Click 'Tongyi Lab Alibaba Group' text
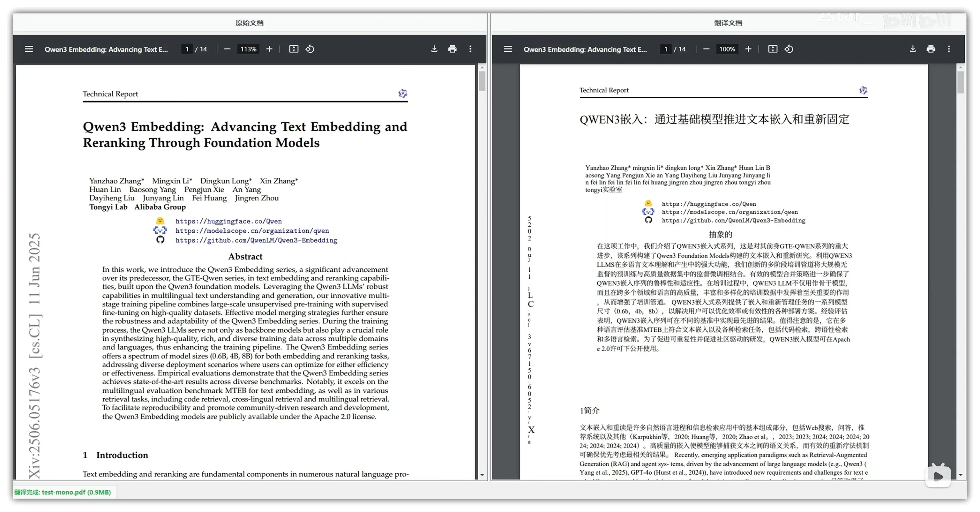 tap(137, 207)
